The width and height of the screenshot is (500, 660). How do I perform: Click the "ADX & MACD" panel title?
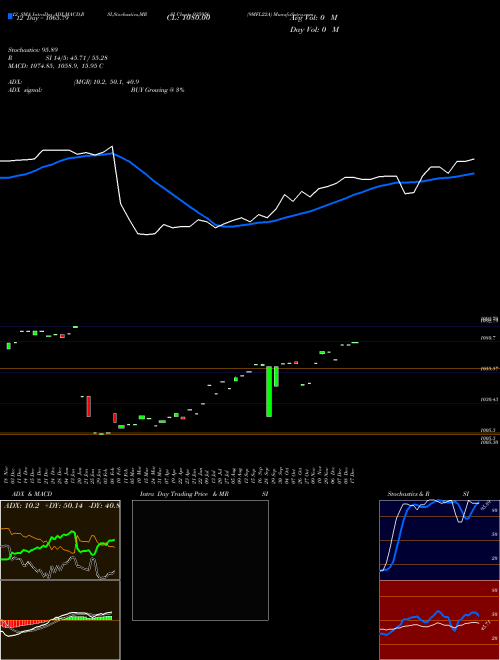32,494
